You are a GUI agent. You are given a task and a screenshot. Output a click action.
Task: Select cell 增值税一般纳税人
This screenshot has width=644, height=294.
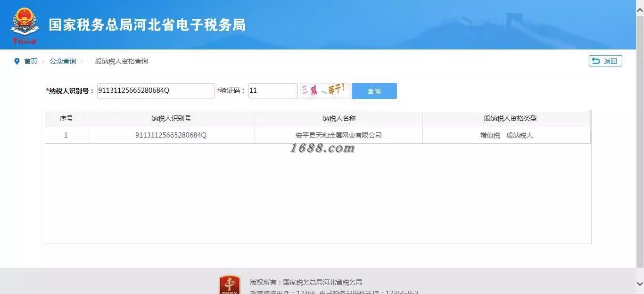[507, 135]
